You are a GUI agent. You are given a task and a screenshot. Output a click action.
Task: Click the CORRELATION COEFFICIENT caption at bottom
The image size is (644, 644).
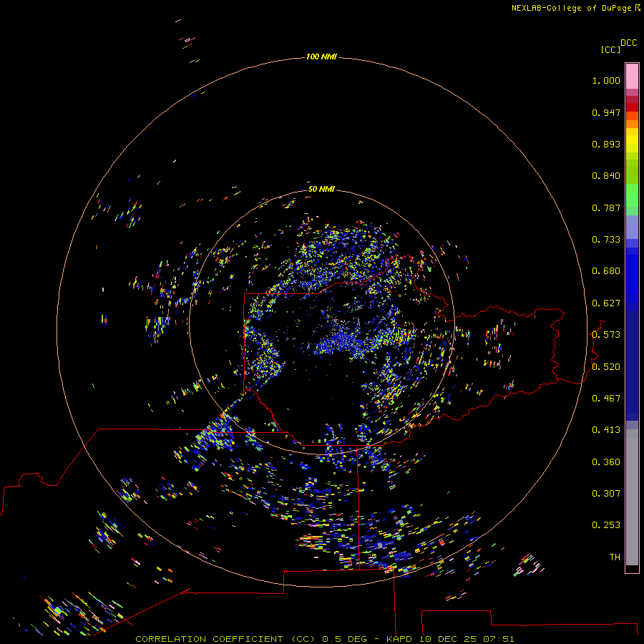tap(324, 639)
